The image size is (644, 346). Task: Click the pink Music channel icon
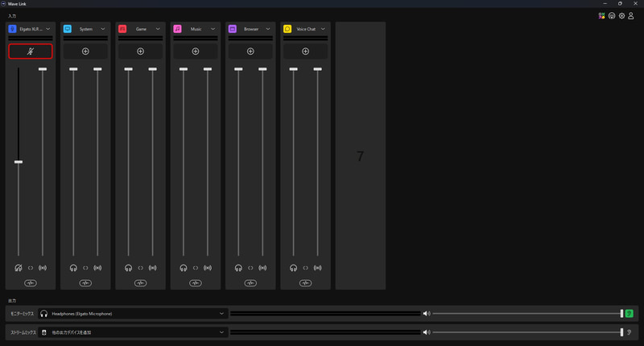177,29
